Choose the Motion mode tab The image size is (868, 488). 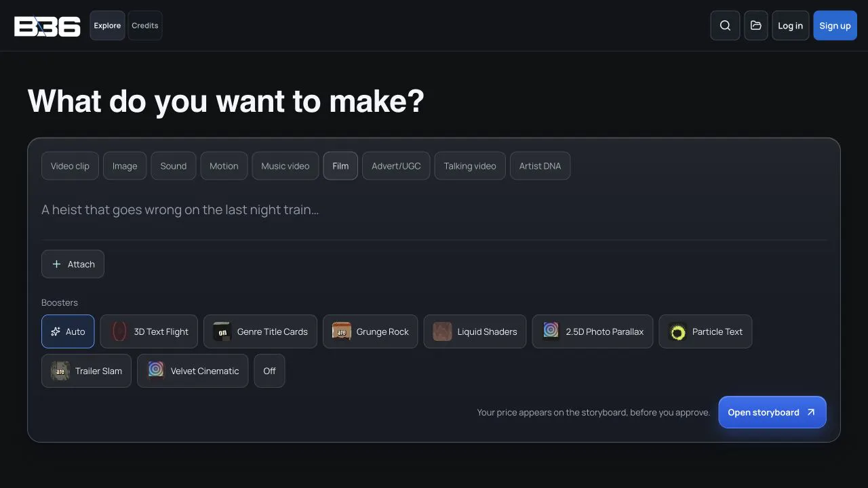click(224, 166)
